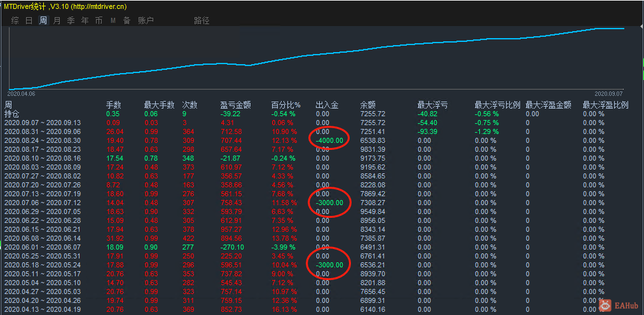
Task: Select the 持仓 open positions row label
Action: 12,113
